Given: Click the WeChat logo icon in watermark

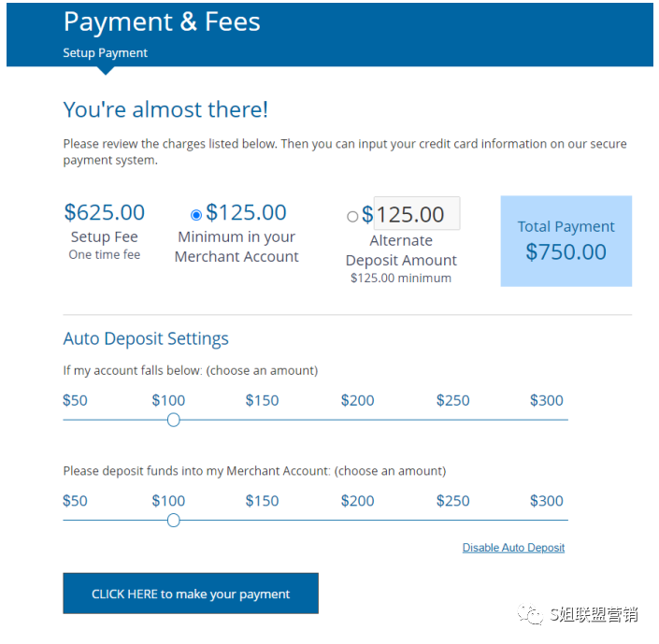Looking at the screenshot, I should 533,615.
